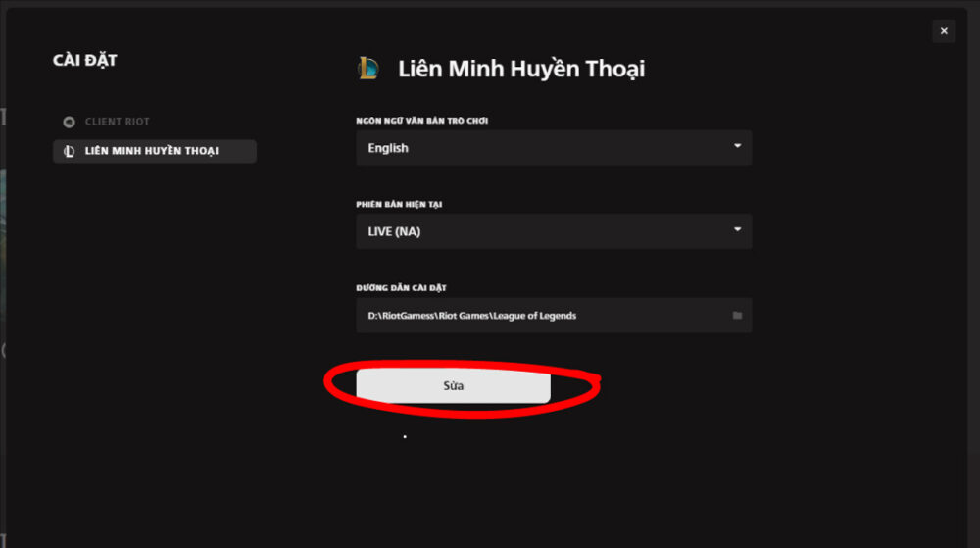980x548 pixels.
Task: Close the settings dialog with the X
Action: click(944, 31)
